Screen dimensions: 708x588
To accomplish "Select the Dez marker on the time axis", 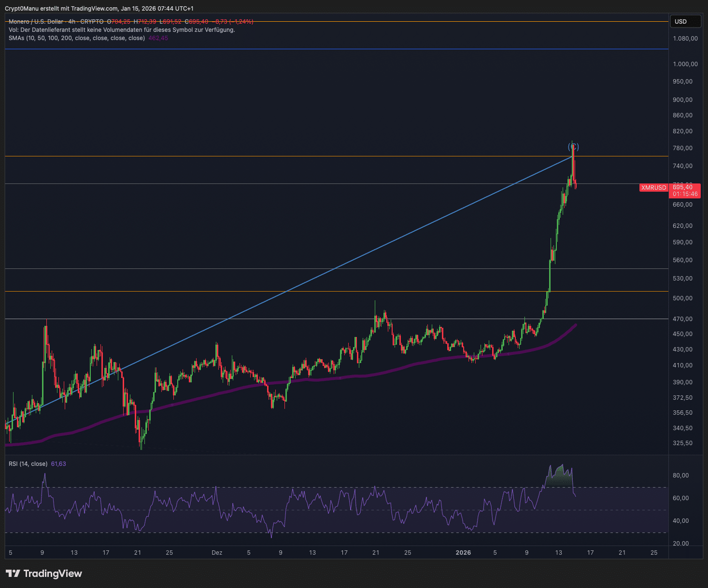I will [217, 553].
